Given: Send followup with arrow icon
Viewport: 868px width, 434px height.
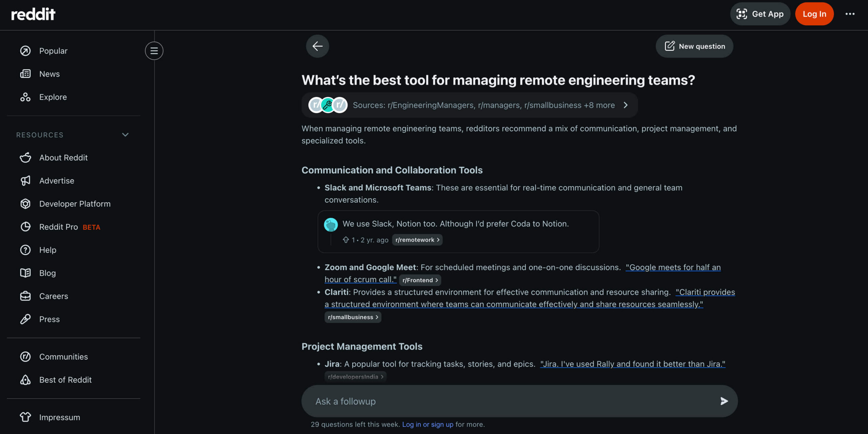Looking at the screenshot, I should coord(724,401).
